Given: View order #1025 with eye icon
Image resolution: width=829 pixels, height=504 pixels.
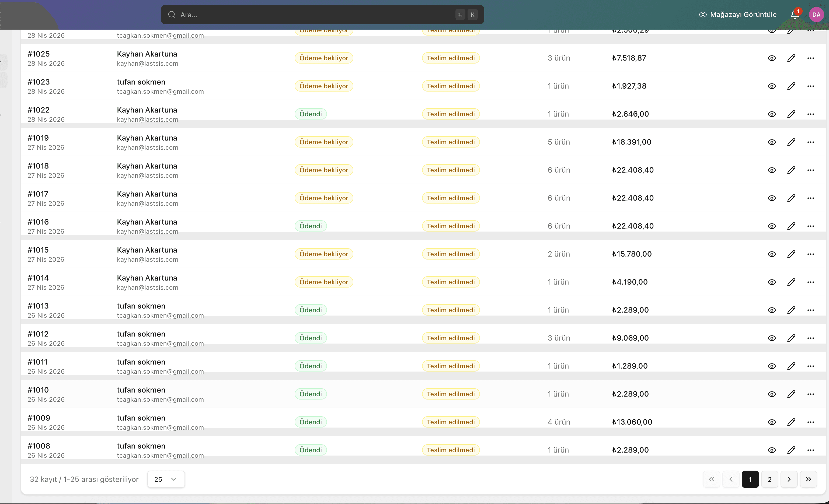Looking at the screenshot, I should [771, 58].
